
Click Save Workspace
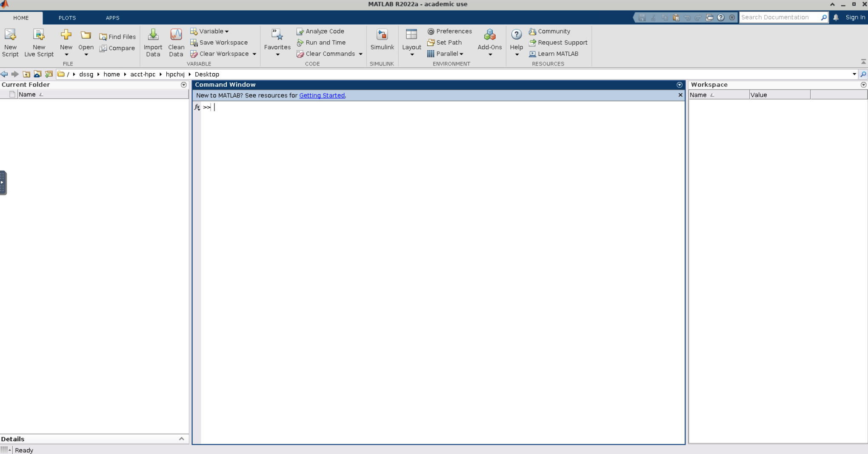click(x=219, y=43)
